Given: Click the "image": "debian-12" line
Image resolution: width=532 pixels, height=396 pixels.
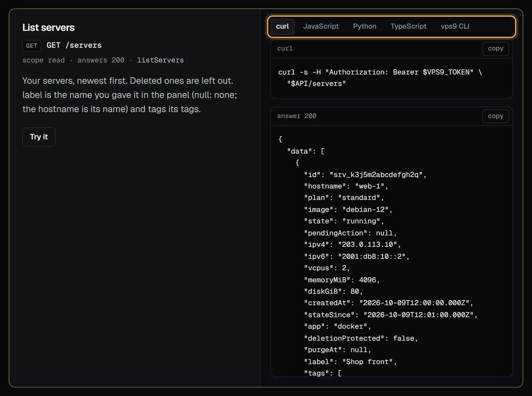Looking at the screenshot, I should (x=348, y=210).
